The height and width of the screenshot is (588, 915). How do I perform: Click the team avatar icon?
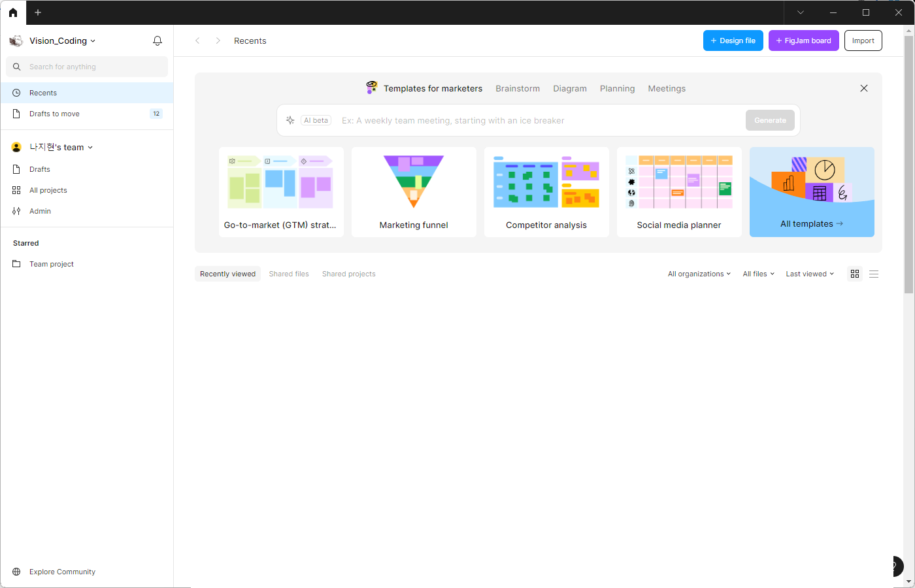[16, 147]
